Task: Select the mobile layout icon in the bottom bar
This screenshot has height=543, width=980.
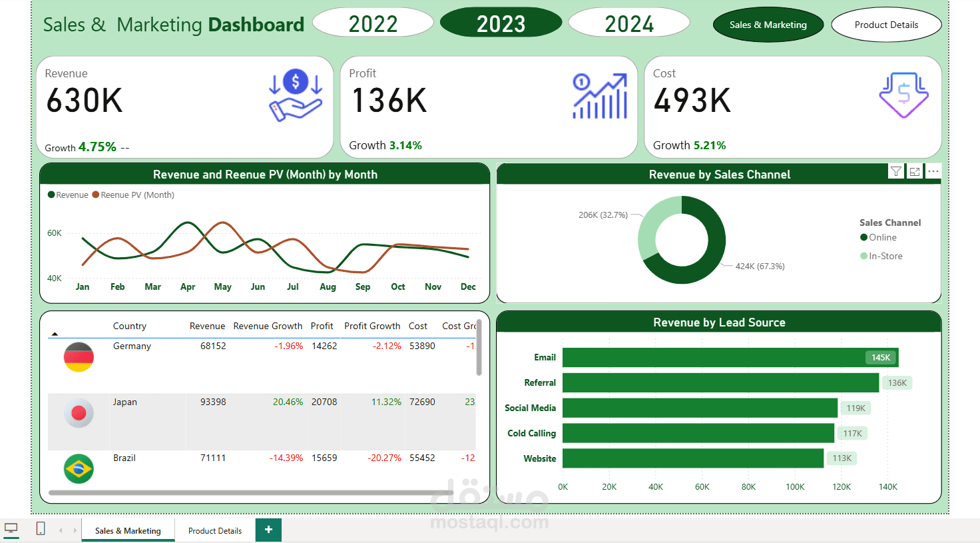Action: pos(40,528)
